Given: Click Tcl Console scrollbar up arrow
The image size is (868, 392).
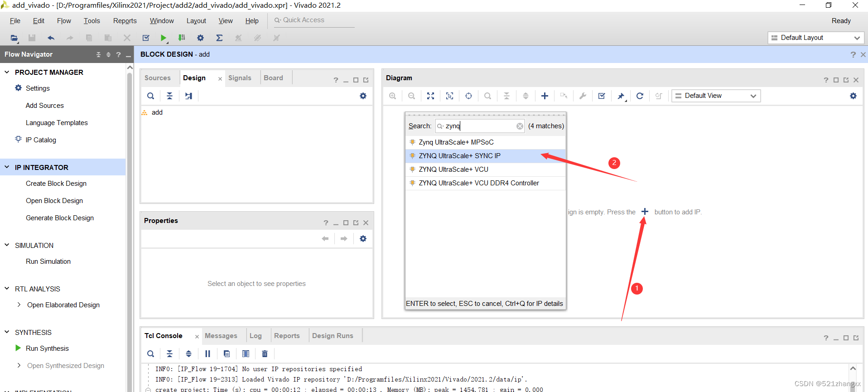Looking at the screenshot, I should tap(853, 368).
